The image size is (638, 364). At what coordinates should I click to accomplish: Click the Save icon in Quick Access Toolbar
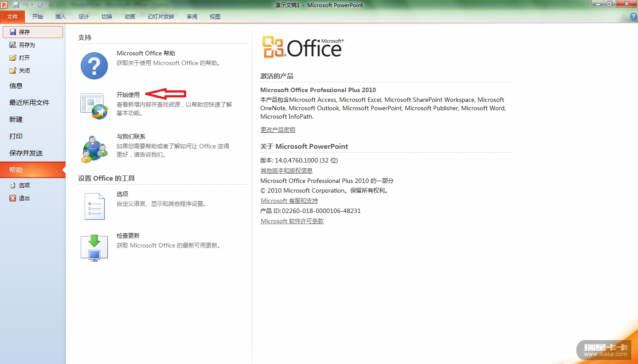click(16, 5)
